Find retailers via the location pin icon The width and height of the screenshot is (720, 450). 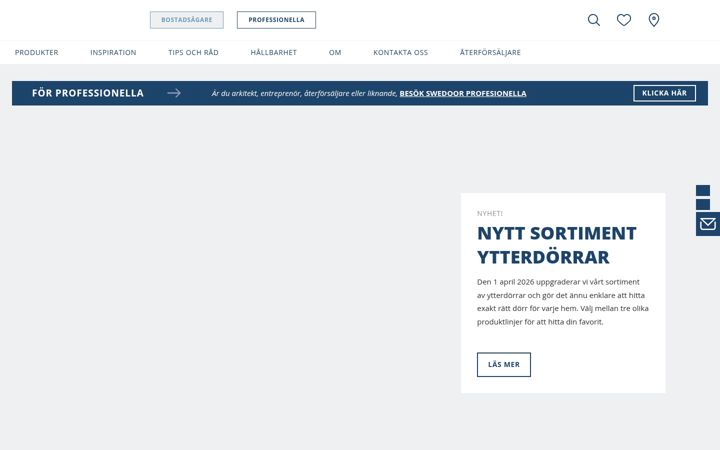point(654,20)
